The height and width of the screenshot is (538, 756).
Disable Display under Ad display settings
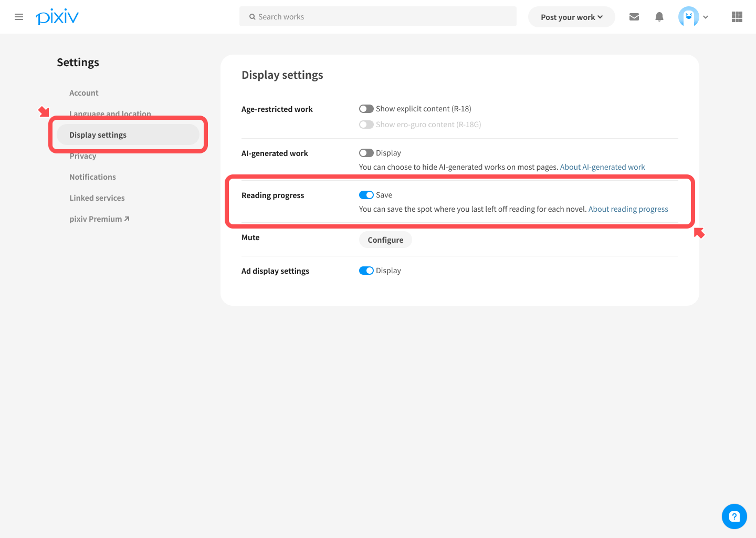click(366, 270)
